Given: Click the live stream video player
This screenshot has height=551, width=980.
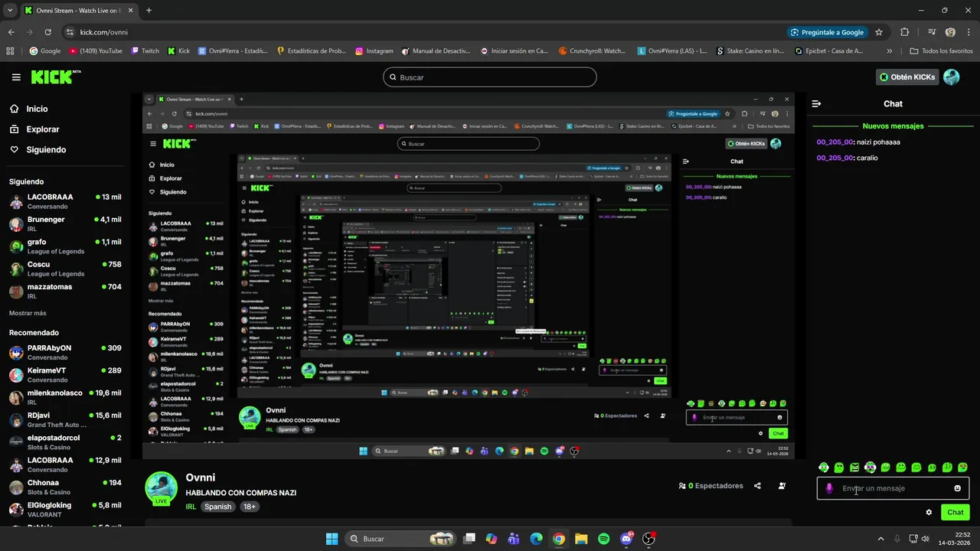Looking at the screenshot, I should [x=469, y=276].
